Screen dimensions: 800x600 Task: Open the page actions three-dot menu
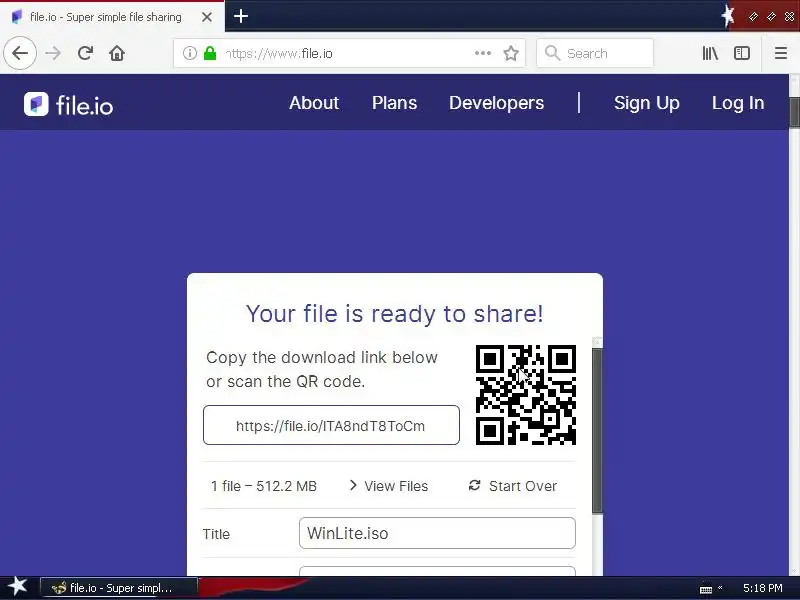coord(483,53)
